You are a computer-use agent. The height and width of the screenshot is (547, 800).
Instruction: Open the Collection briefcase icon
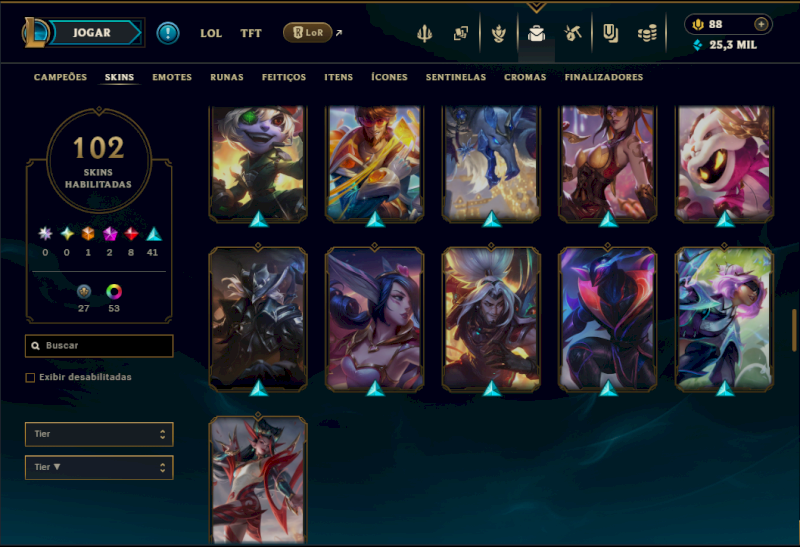point(536,34)
